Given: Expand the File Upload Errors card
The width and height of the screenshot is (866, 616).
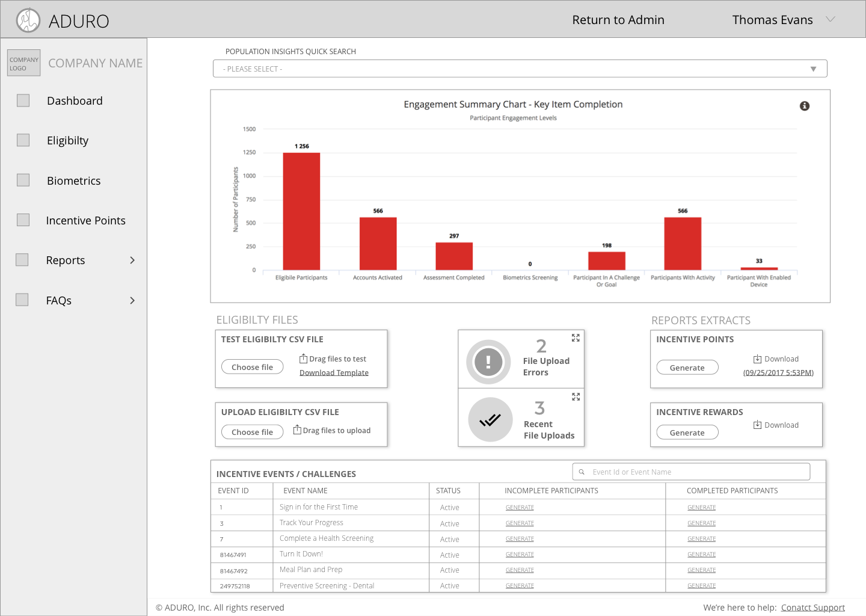Looking at the screenshot, I should tap(576, 338).
